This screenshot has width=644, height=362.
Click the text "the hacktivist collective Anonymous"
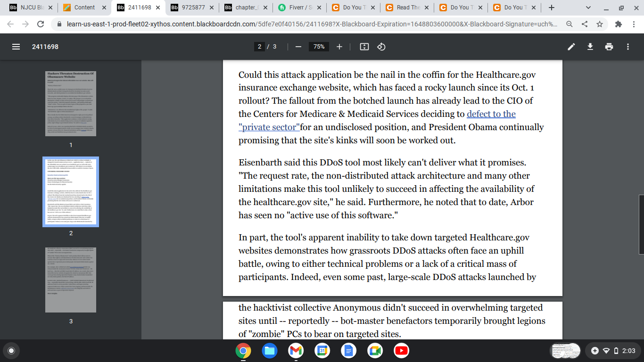pos(303,308)
